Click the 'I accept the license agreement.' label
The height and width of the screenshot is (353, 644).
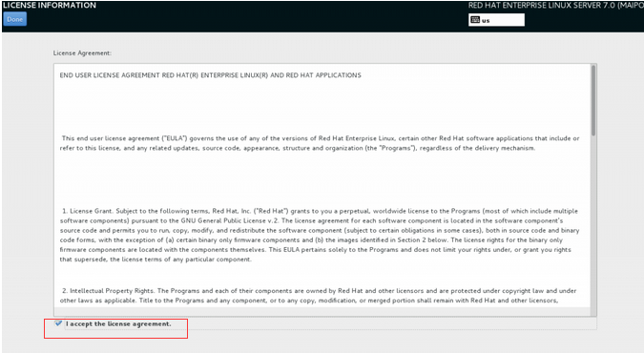point(118,323)
